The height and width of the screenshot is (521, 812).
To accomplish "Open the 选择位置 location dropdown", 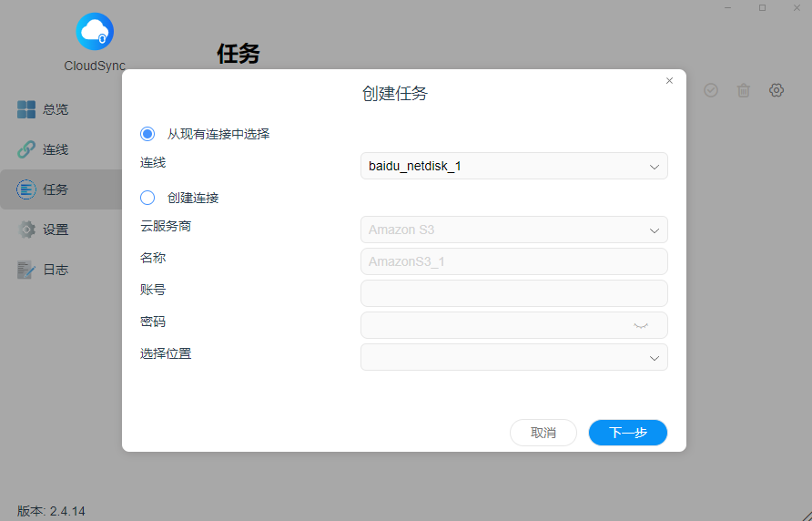I will (513, 357).
